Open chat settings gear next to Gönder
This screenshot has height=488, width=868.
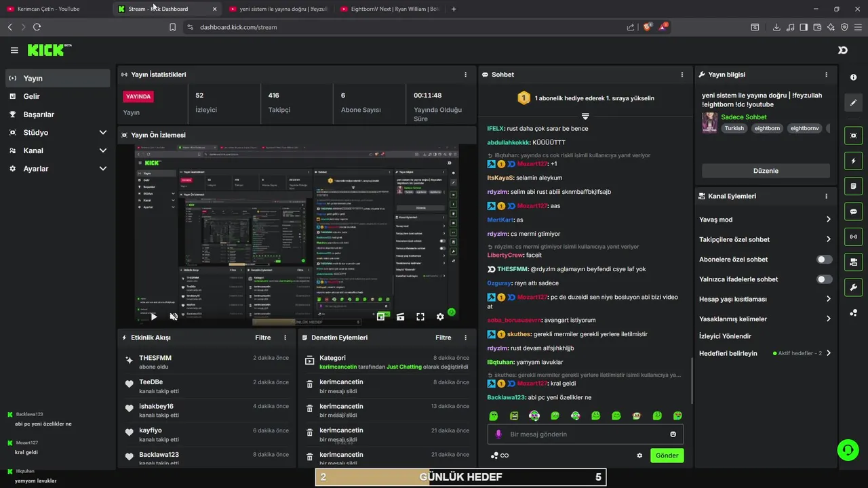(639, 455)
